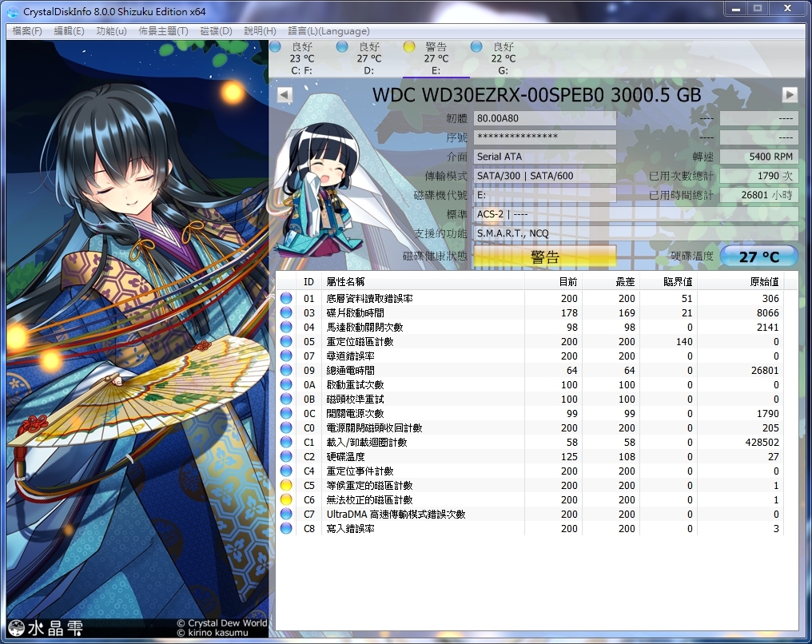The height and width of the screenshot is (644, 812).
Task: Click blue health orb for drive C: F:
Action: point(275,46)
